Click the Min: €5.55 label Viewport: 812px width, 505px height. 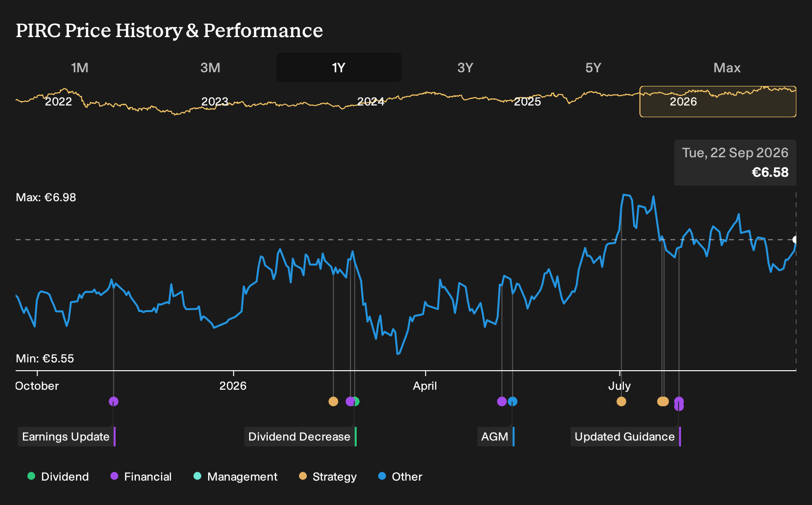(x=45, y=358)
